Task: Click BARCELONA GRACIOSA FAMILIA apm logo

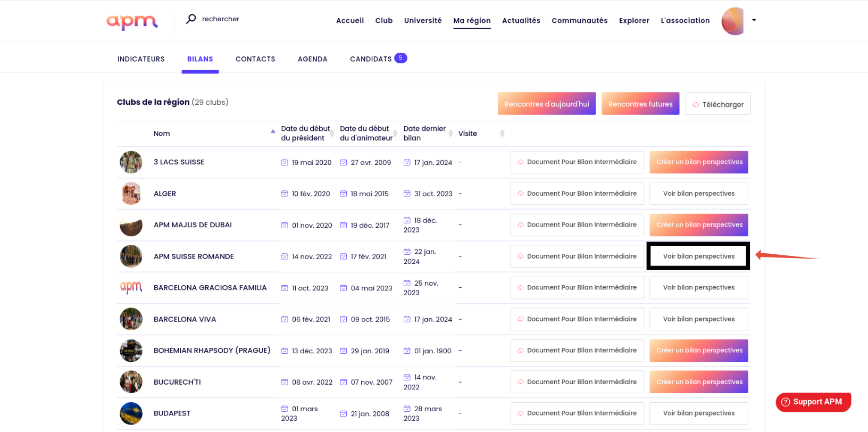Action: click(131, 288)
